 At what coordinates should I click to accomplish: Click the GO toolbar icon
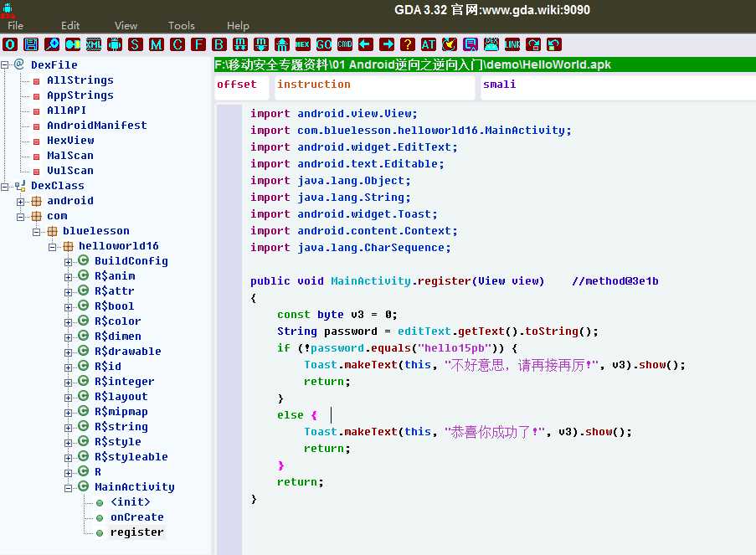323,45
